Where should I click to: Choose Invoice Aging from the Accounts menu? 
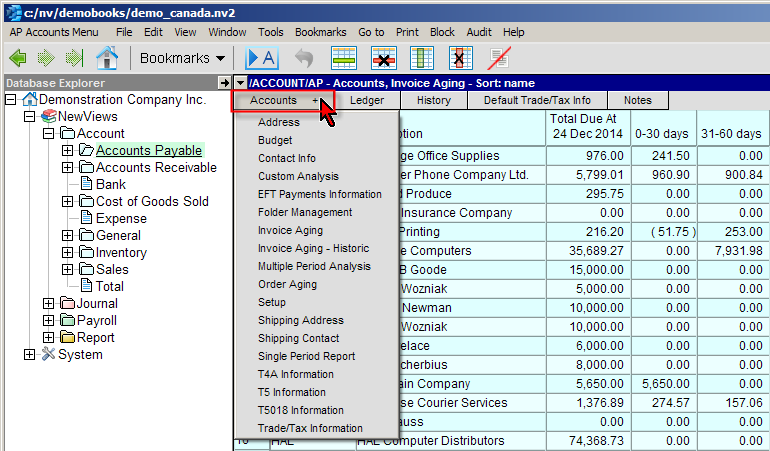(x=289, y=230)
